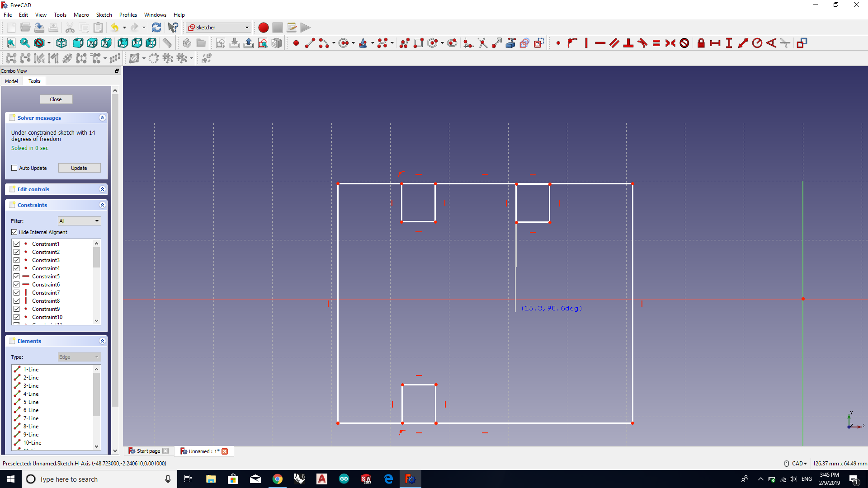Switch to the Model tab
This screenshot has height=488, width=868.
coord(11,81)
